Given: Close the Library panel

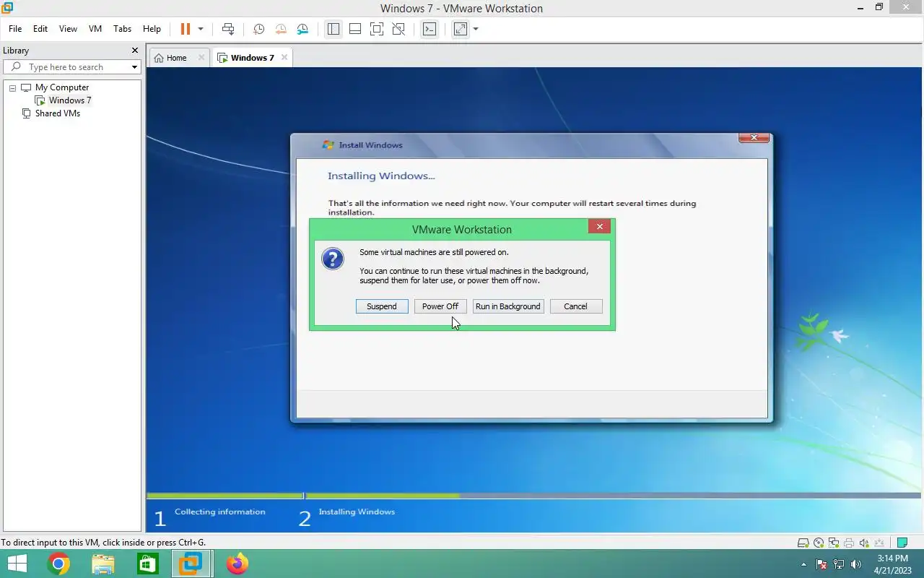Looking at the screenshot, I should [134, 51].
